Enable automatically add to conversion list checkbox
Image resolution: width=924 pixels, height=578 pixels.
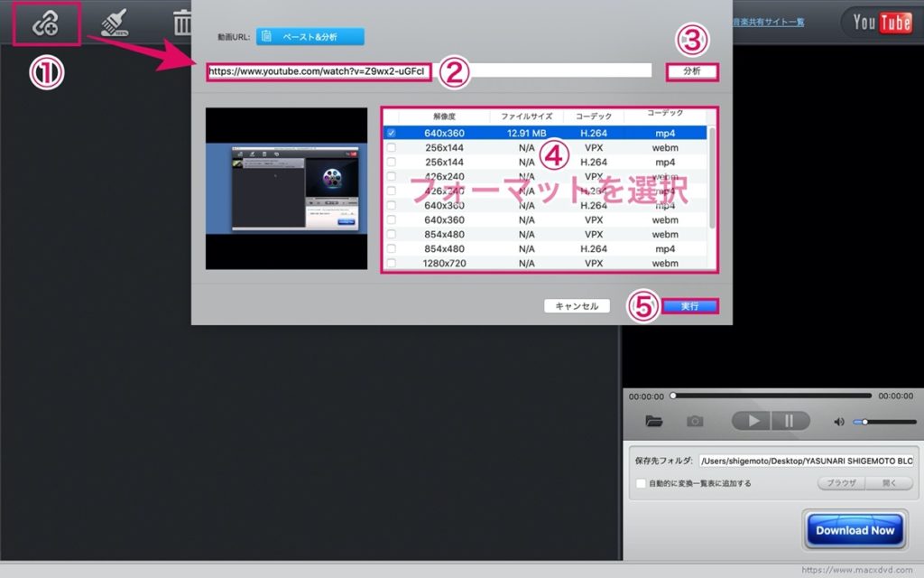[641, 483]
